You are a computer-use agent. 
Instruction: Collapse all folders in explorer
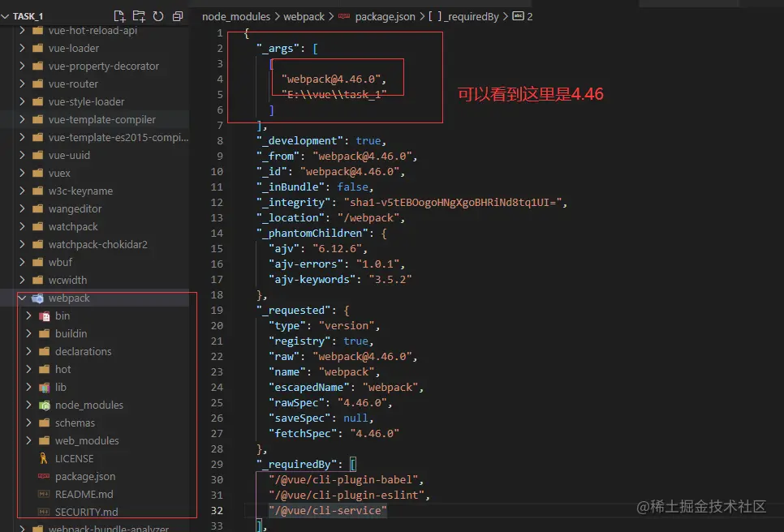point(178,16)
